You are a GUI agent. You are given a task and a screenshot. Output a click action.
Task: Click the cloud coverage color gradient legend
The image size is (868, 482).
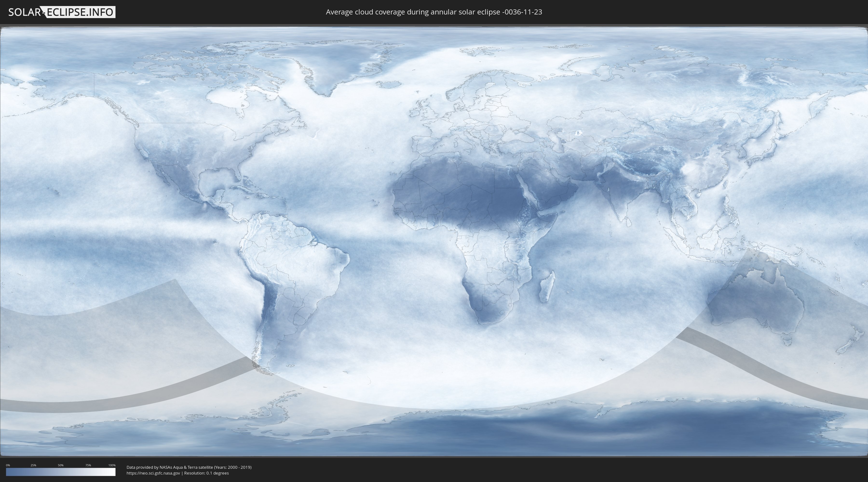coord(61,472)
